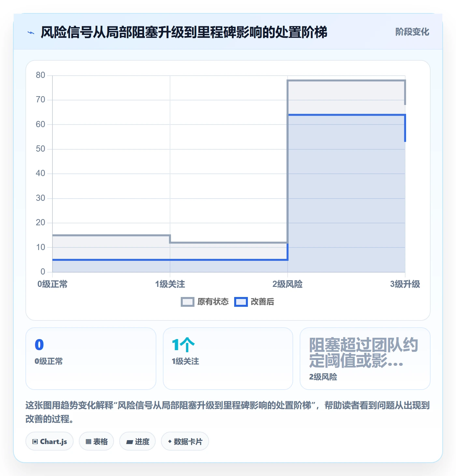Click the 改善后 legend label

click(x=262, y=302)
